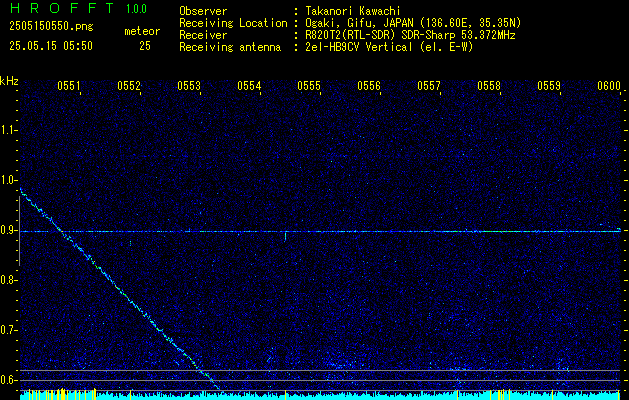Click the cyan signal level bar at bottom
629x400 pixels.
coord(321,396)
